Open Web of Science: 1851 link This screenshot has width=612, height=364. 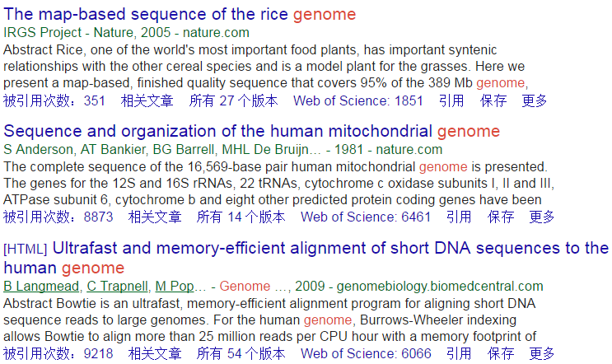coord(358,100)
